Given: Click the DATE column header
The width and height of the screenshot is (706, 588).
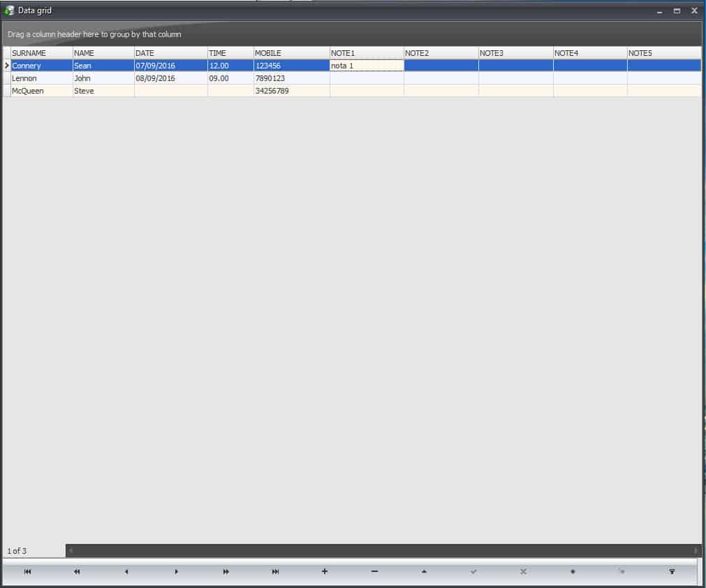Looking at the screenshot, I should (170, 53).
